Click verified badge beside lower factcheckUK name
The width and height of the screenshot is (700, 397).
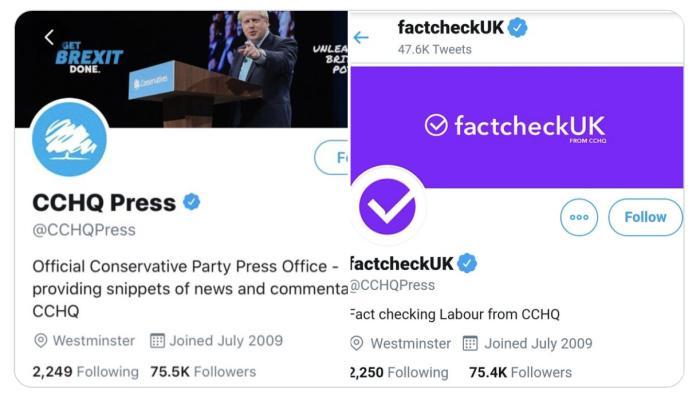coord(467,263)
